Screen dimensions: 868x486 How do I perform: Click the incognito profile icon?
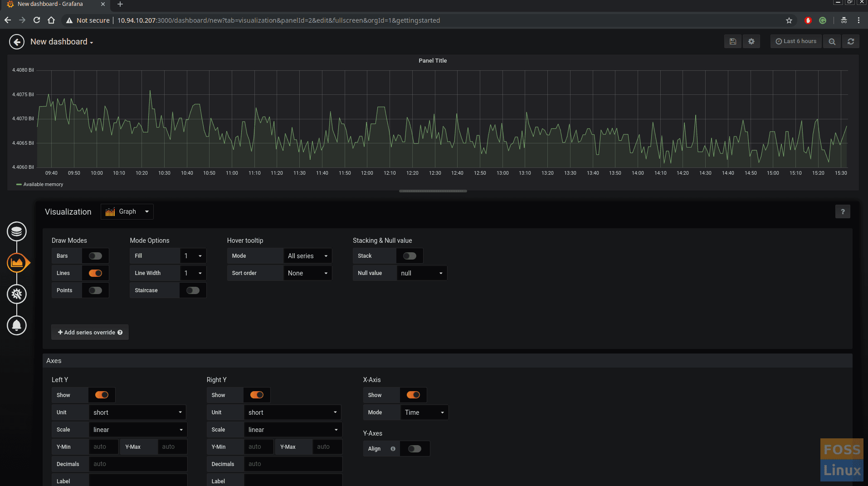point(844,20)
